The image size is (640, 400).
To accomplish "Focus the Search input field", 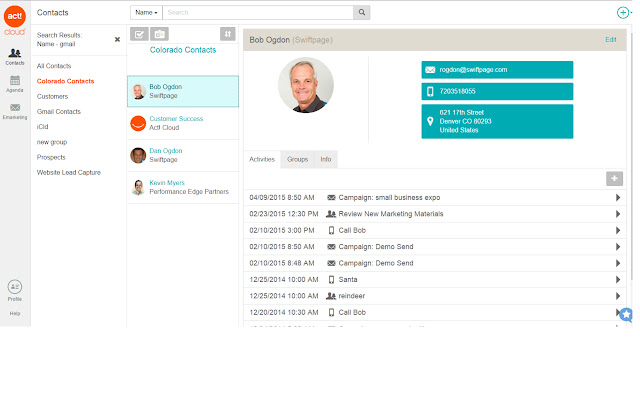I will click(258, 12).
